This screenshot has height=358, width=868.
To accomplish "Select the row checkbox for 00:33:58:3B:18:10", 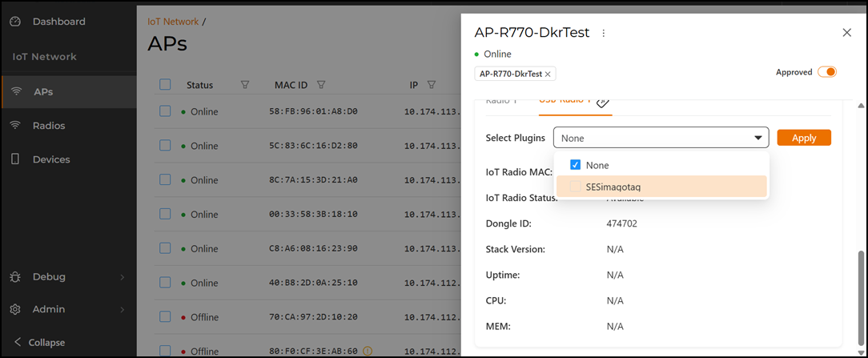I will pyautogui.click(x=165, y=214).
